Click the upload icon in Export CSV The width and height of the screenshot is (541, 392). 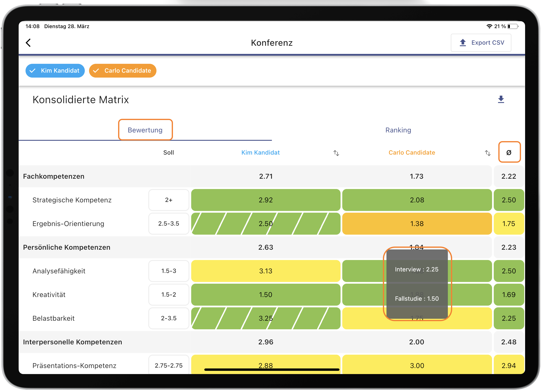pyautogui.click(x=463, y=43)
